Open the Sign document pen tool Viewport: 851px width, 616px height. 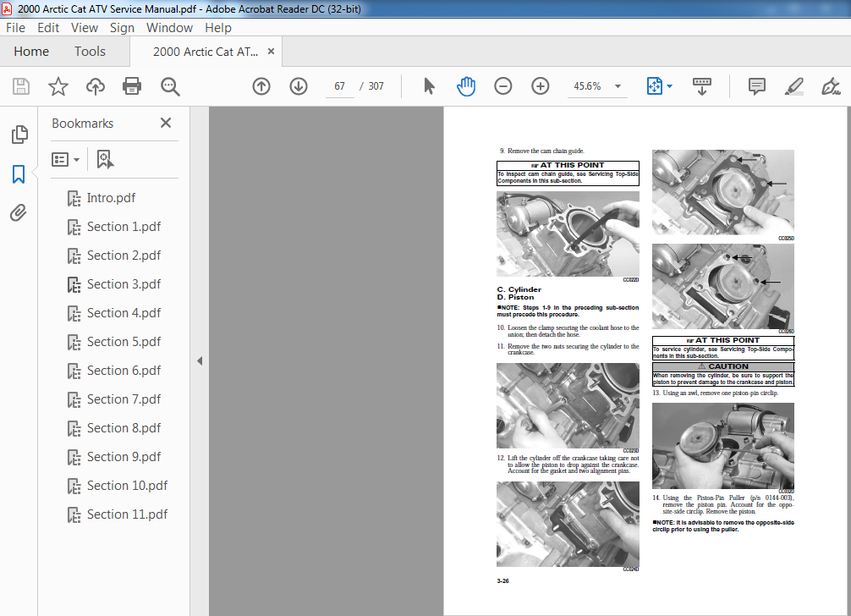click(x=831, y=86)
